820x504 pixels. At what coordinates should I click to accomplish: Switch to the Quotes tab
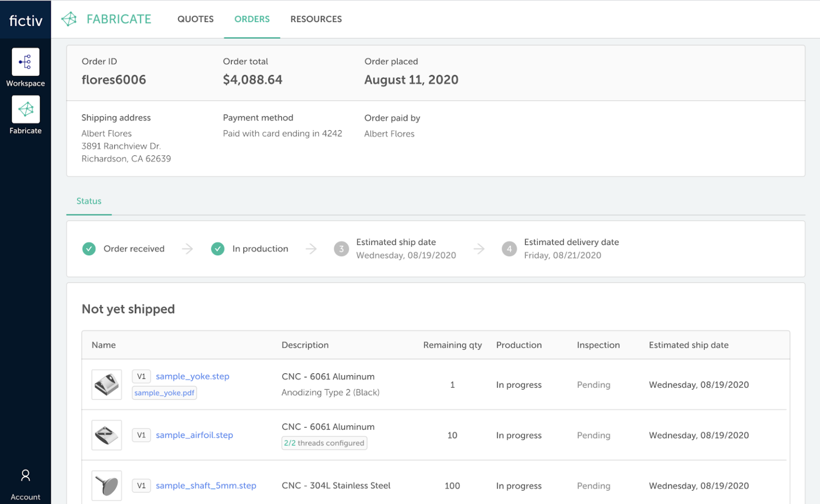(x=195, y=19)
